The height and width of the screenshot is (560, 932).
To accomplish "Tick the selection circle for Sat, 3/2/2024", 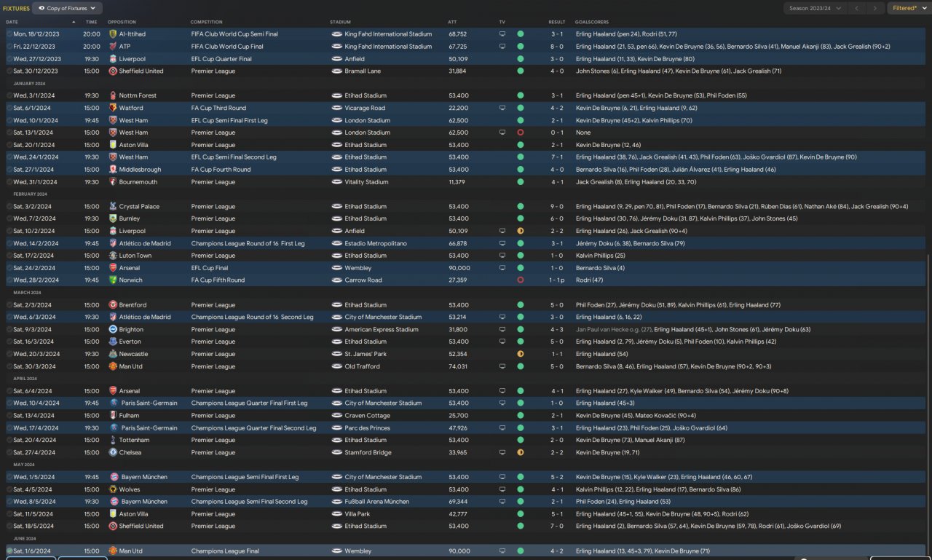I will [x=9, y=207].
